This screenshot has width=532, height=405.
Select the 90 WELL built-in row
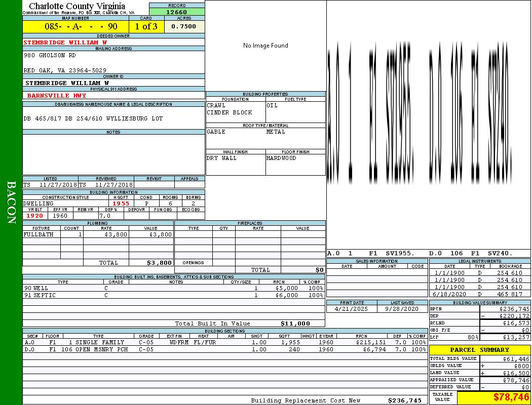pyautogui.click(x=174, y=288)
